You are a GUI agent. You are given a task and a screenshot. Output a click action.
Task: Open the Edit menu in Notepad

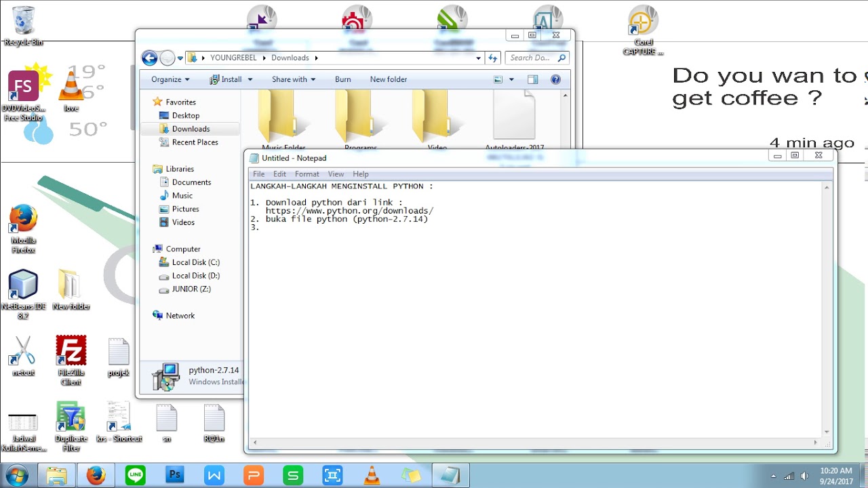279,174
